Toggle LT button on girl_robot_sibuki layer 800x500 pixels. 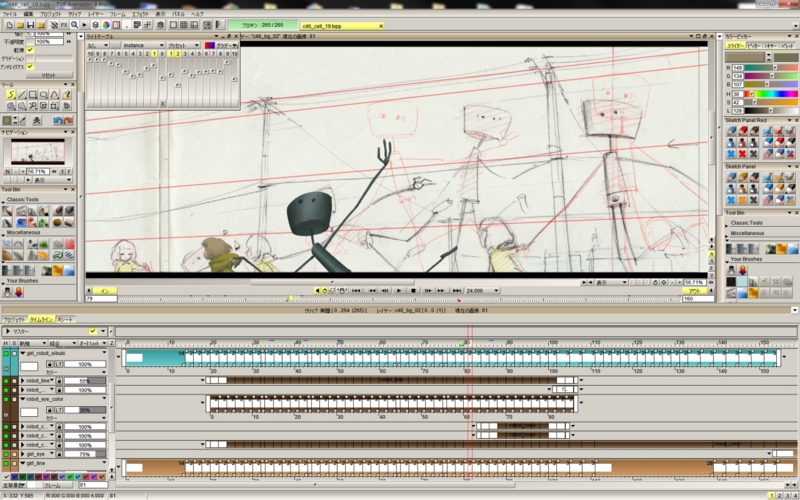click(59, 364)
